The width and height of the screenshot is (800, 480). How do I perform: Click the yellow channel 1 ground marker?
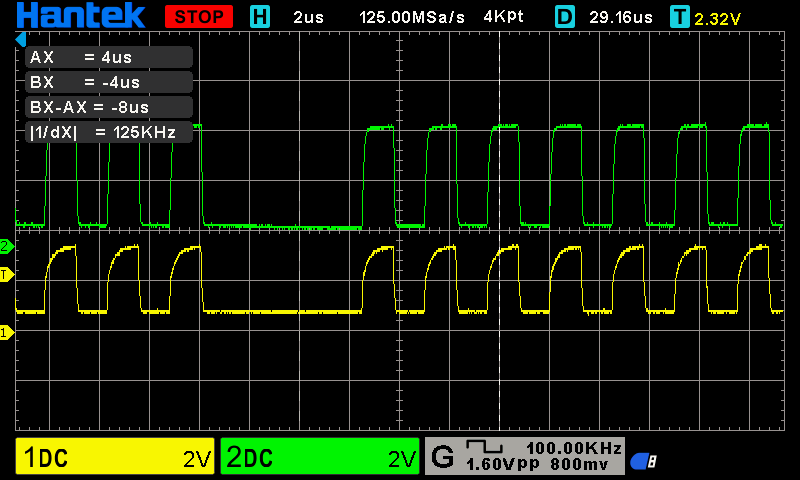(x=7, y=333)
